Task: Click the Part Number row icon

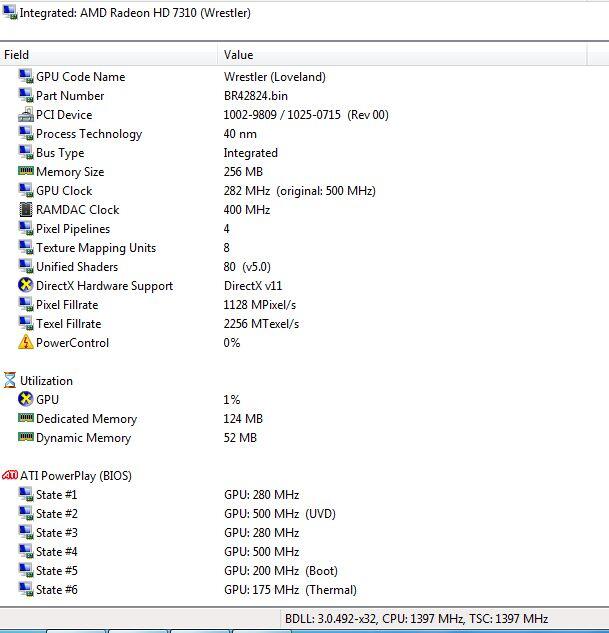Action: 26,96
